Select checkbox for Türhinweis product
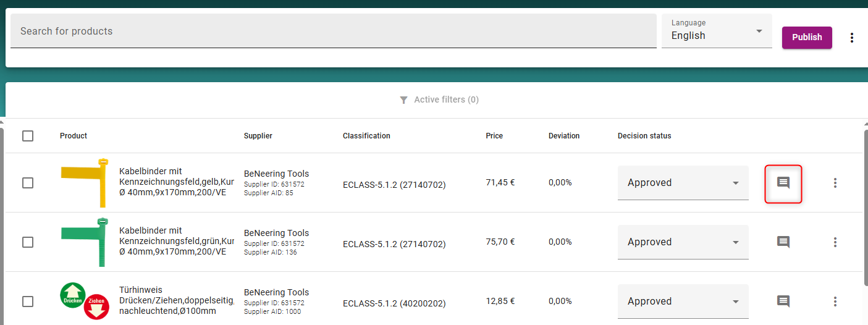Screen dimensions: 868x325 point(28,302)
